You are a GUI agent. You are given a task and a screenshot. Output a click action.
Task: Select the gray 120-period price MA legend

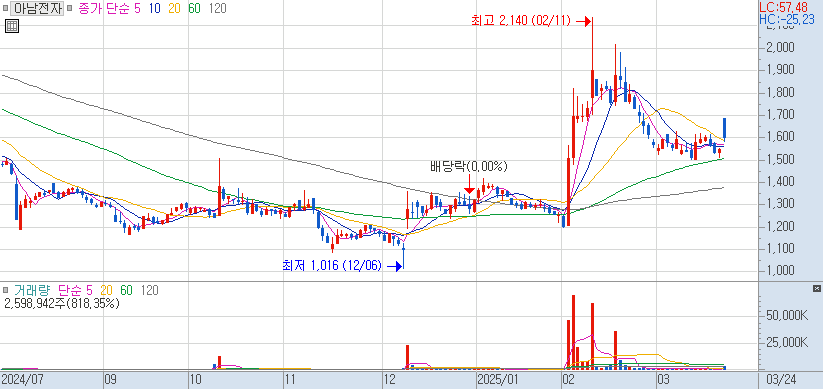tap(217, 8)
